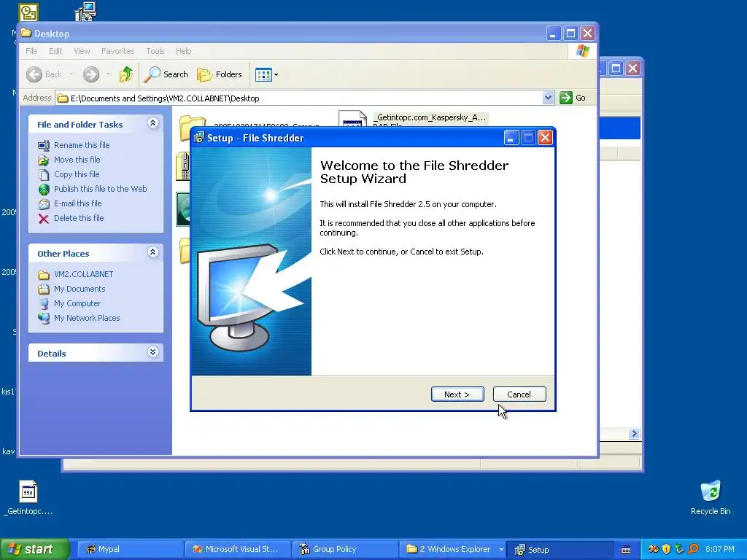
Task: Open My Network Places link
Action: [87, 318]
